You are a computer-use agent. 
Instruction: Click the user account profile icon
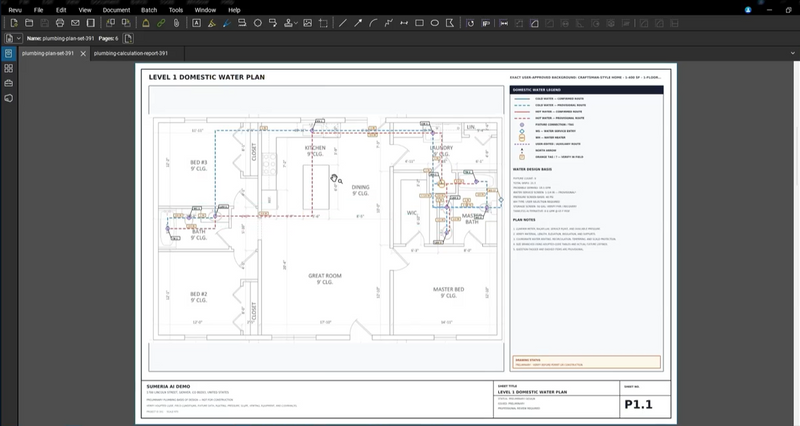coord(748,10)
